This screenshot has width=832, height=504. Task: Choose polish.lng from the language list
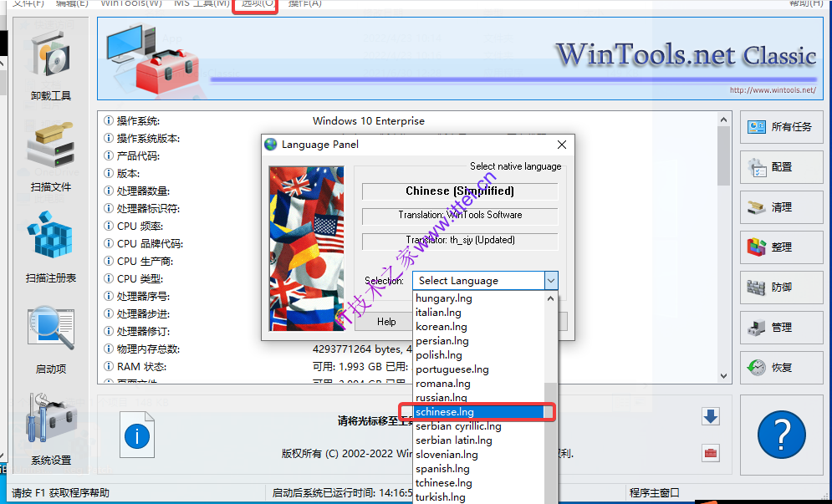(479, 355)
